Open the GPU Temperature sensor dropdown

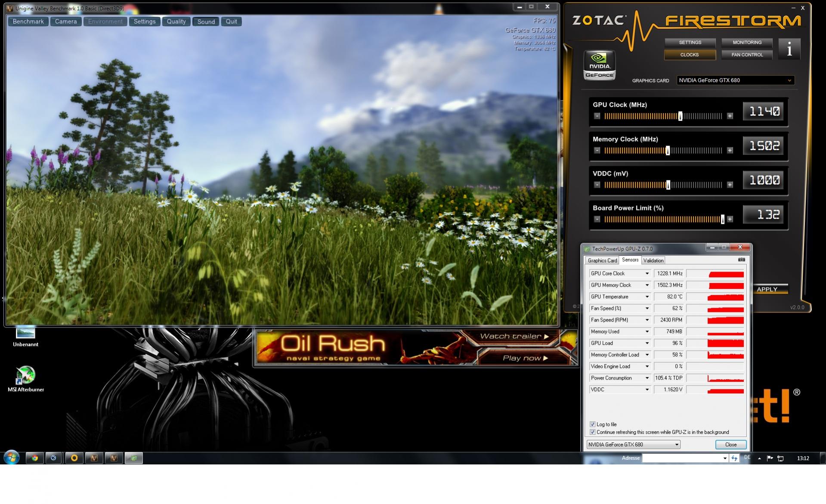pos(647,297)
